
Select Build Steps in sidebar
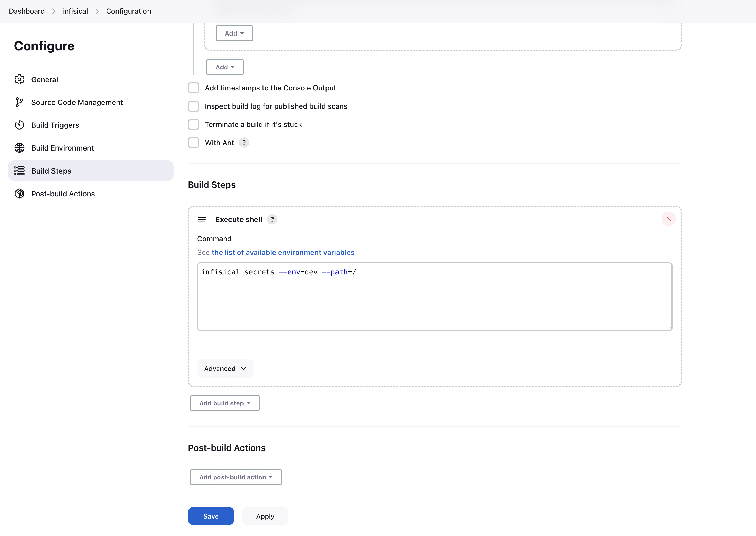[x=91, y=171]
